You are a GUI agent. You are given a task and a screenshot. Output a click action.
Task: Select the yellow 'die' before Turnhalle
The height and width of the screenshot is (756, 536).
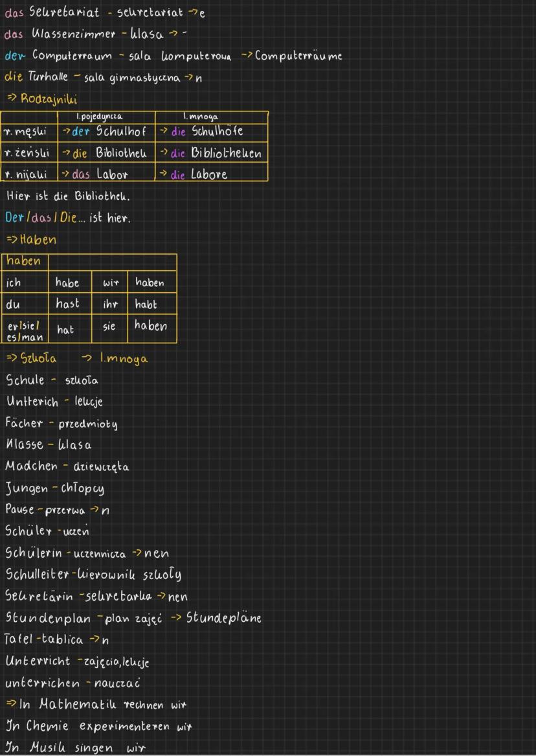14,77
